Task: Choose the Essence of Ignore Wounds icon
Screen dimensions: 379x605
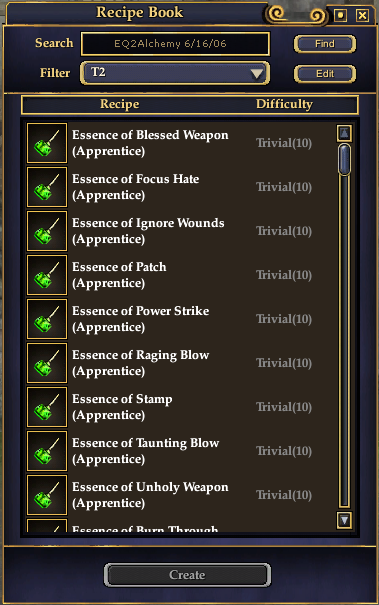Action: click(x=47, y=231)
